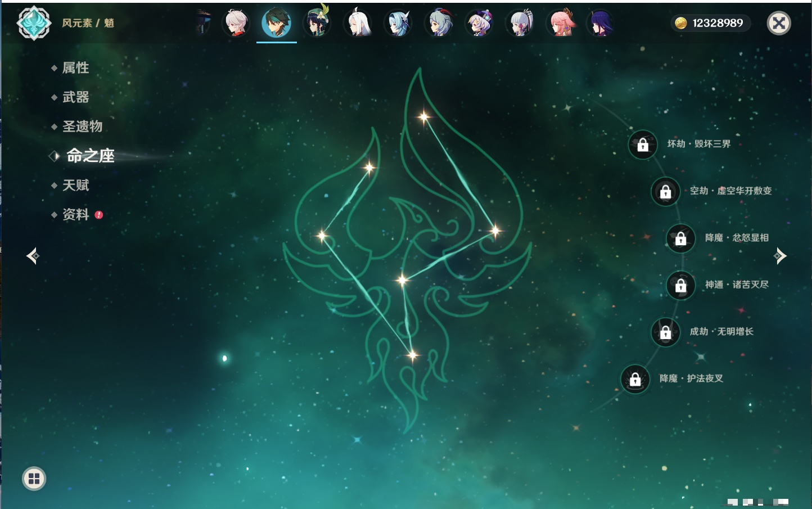The image size is (812, 509).
Task: Select the 空劫·虚空华开敷变 constellation label
Action: [730, 191]
